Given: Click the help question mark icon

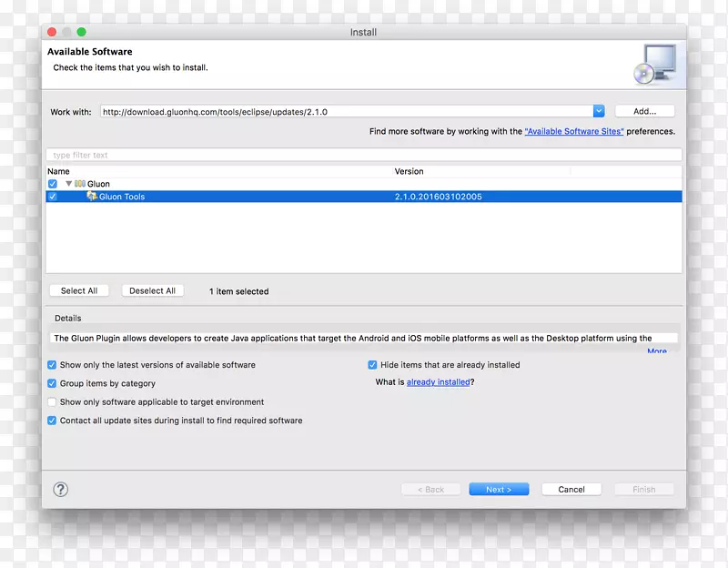Looking at the screenshot, I should pos(61,489).
